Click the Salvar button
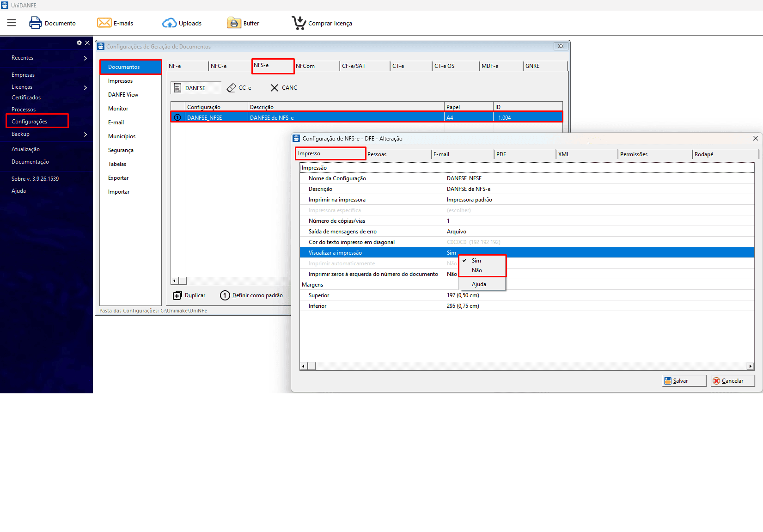This screenshot has height=532, width=763. coord(684,381)
